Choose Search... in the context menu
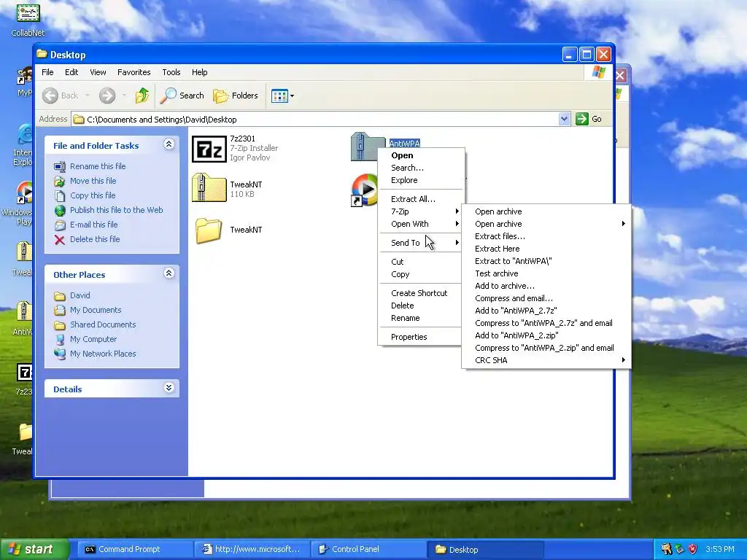The image size is (747, 560). tap(420, 168)
